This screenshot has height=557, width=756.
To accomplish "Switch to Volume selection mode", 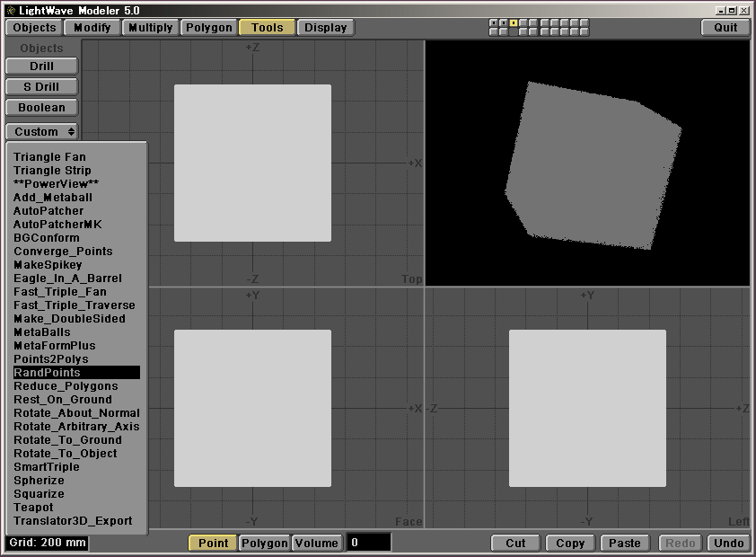I will click(x=317, y=543).
